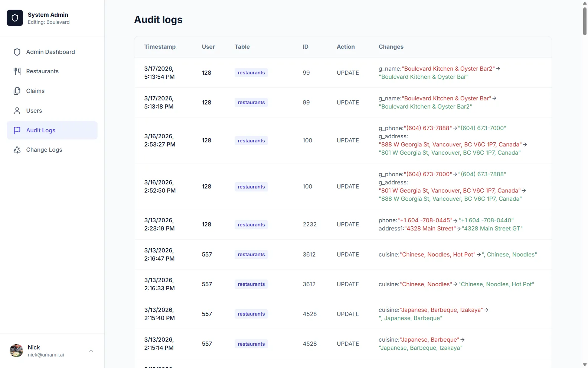Click user 557 in the 2:16:33 PM row

pos(207,284)
